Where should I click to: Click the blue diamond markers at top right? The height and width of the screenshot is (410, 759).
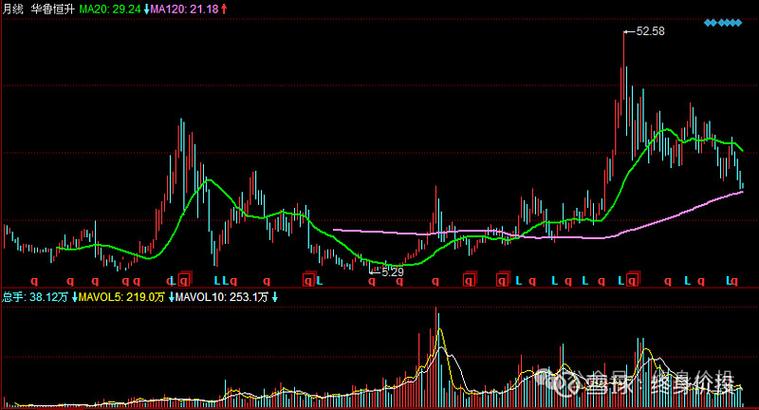(724, 22)
